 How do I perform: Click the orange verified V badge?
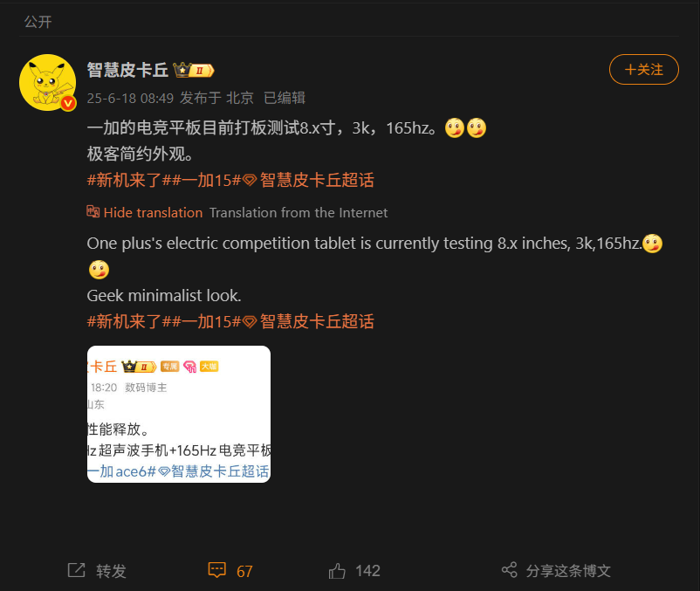tap(68, 103)
